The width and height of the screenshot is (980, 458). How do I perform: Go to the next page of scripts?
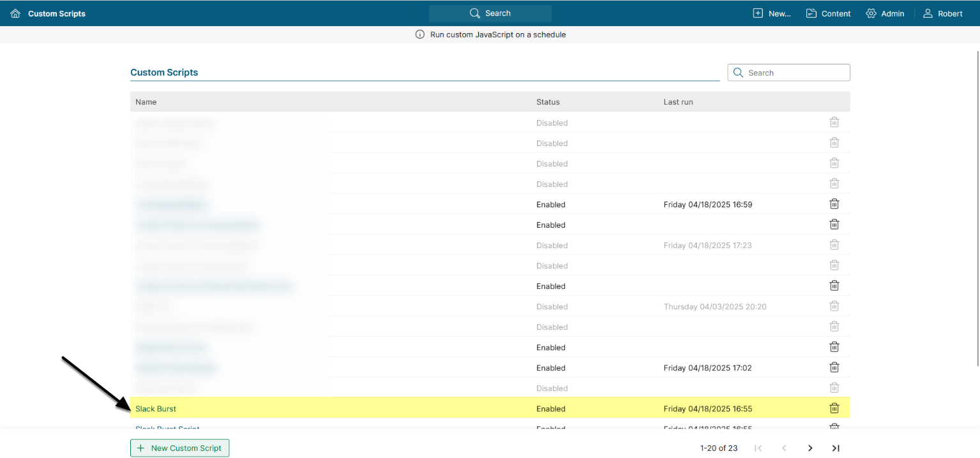810,448
